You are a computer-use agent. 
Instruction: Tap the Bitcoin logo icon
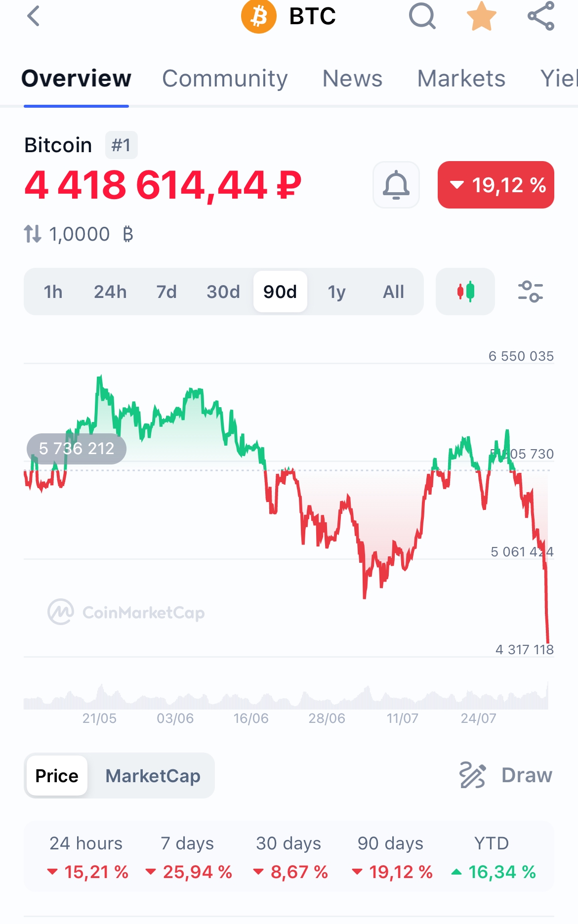pos(258,16)
